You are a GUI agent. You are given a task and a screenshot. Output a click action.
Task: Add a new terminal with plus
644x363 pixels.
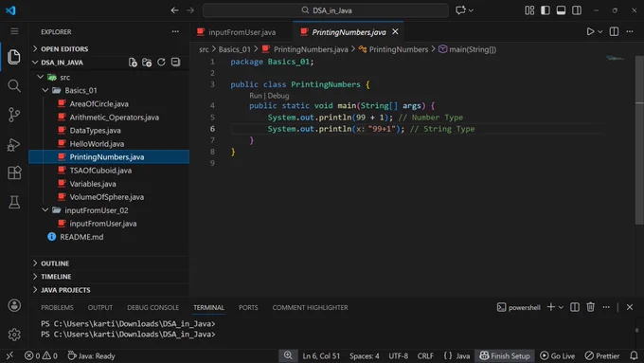coord(551,307)
